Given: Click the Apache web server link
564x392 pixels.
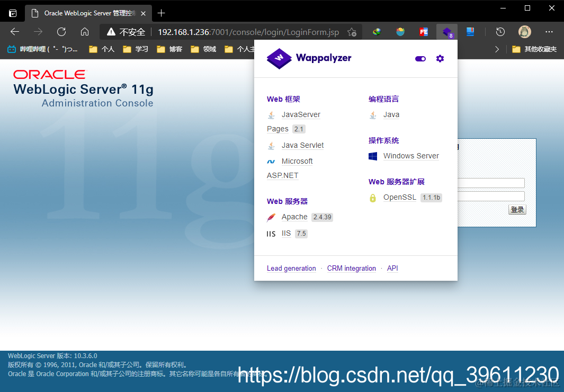Looking at the screenshot, I should (294, 217).
